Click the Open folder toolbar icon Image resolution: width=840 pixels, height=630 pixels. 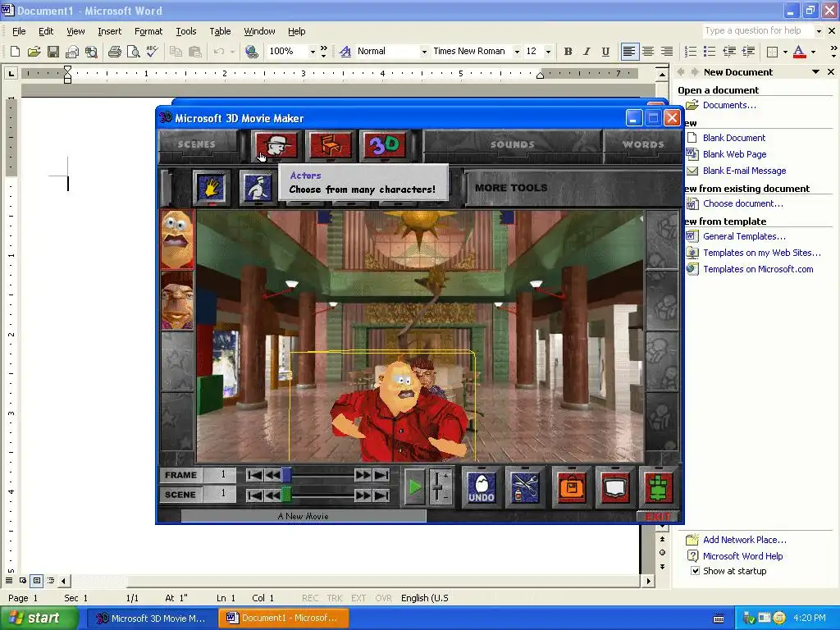(x=34, y=52)
